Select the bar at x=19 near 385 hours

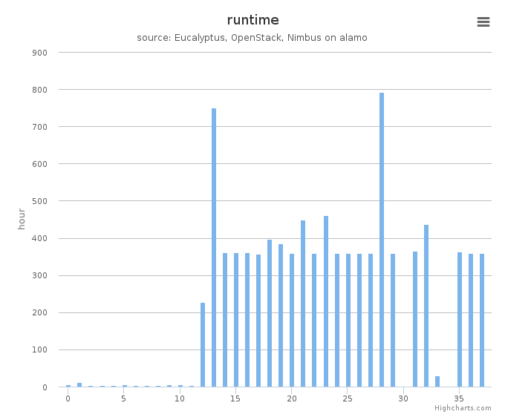(x=281, y=315)
